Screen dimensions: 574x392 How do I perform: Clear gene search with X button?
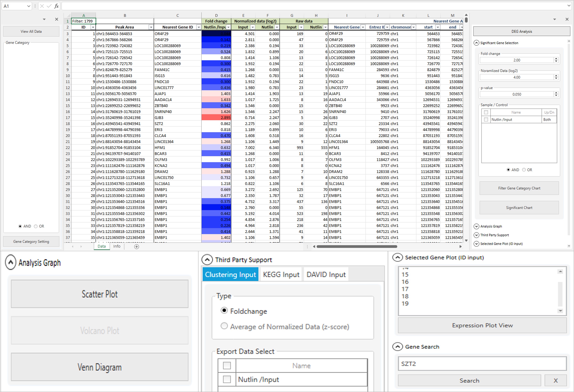556,380
